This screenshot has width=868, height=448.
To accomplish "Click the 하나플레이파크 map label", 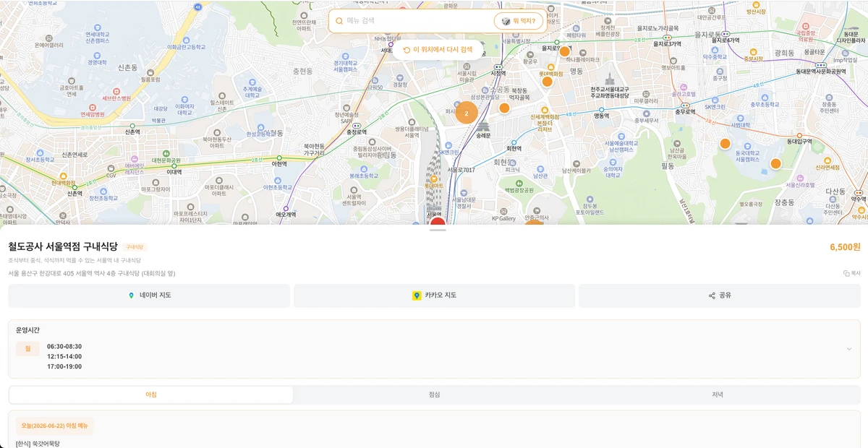I will click(x=582, y=59).
